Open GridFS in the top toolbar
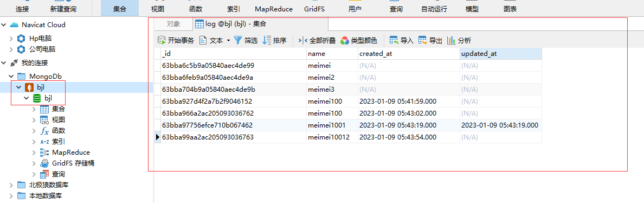Screen dimensions: 644x203 314,9
